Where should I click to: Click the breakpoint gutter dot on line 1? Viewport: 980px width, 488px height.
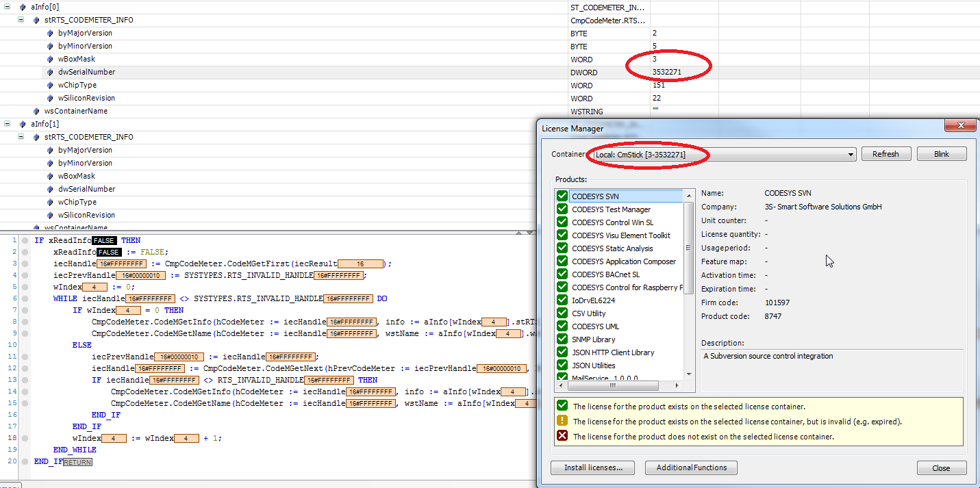point(24,241)
